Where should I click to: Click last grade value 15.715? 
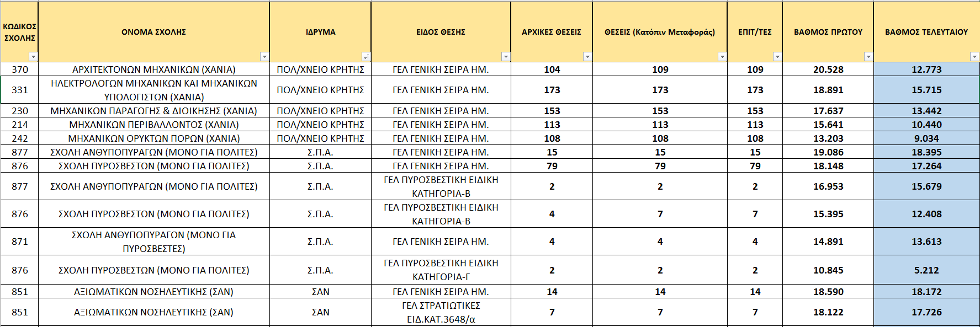coord(926,90)
